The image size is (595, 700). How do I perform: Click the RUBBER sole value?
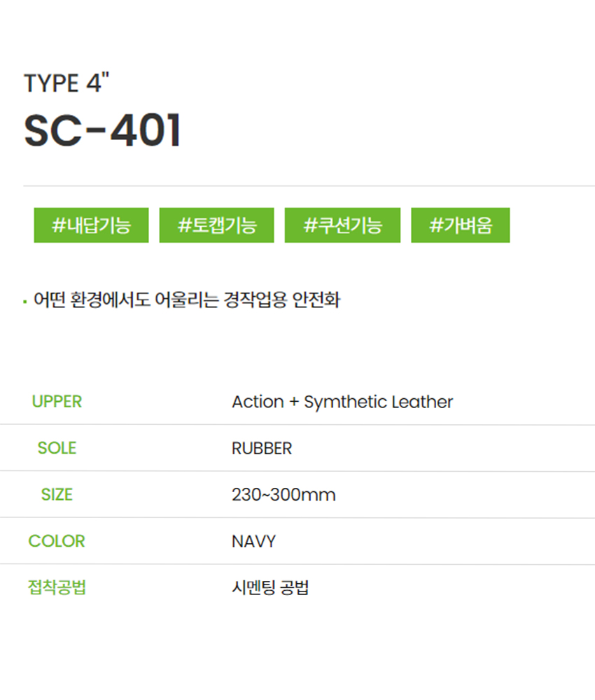262,448
